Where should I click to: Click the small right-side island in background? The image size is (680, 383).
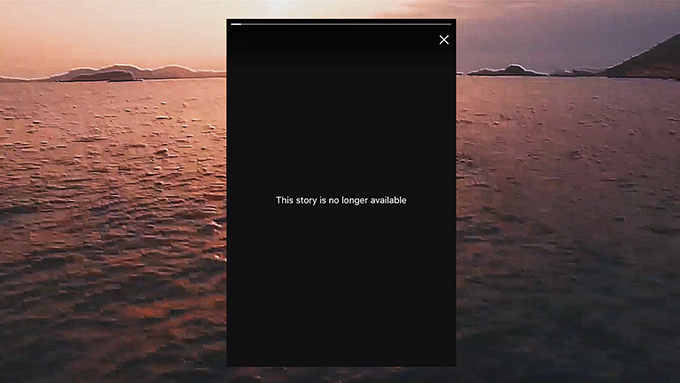(x=507, y=70)
